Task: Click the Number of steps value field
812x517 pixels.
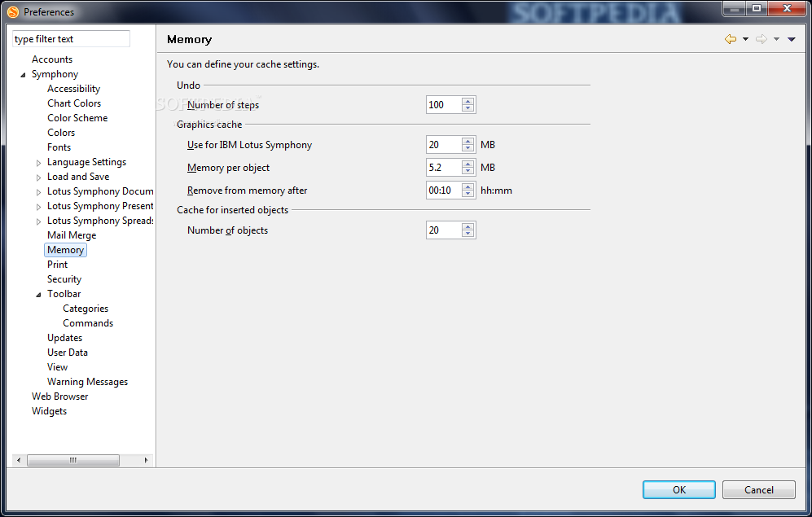Action: (x=443, y=104)
